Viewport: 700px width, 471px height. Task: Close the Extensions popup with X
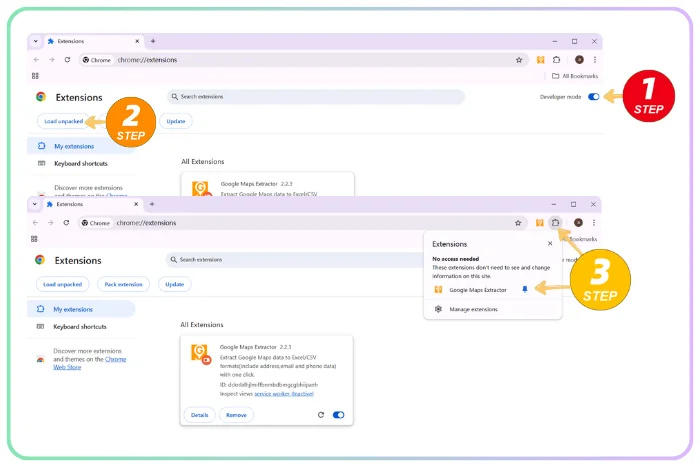coord(549,243)
